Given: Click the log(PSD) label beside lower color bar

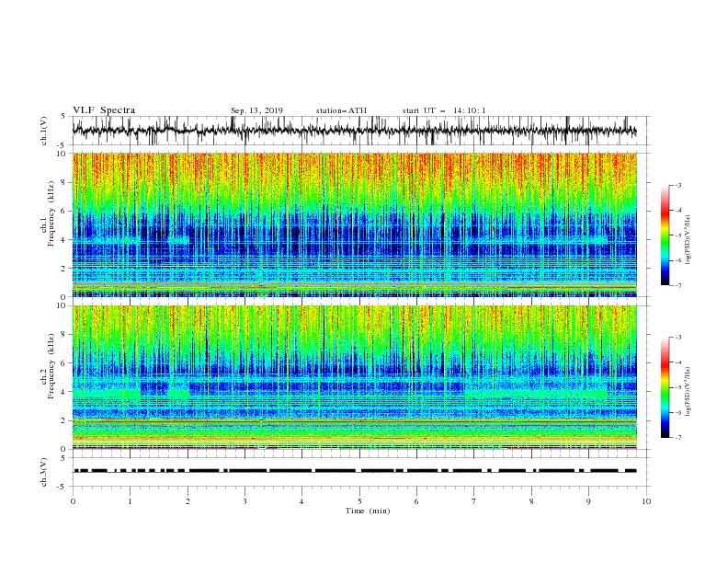Looking at the screenshot, I should click(x=688, y=392).
